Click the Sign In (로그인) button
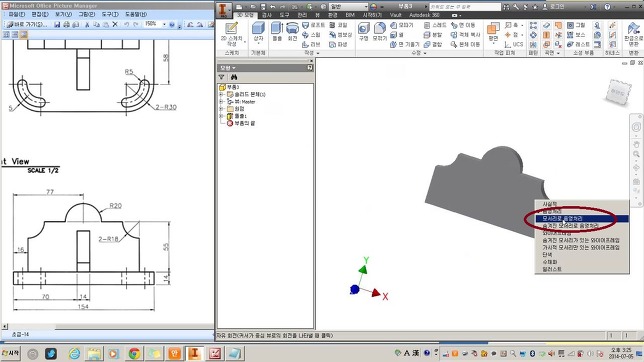This screenshot has width=644, height=362. pos(554,7)
